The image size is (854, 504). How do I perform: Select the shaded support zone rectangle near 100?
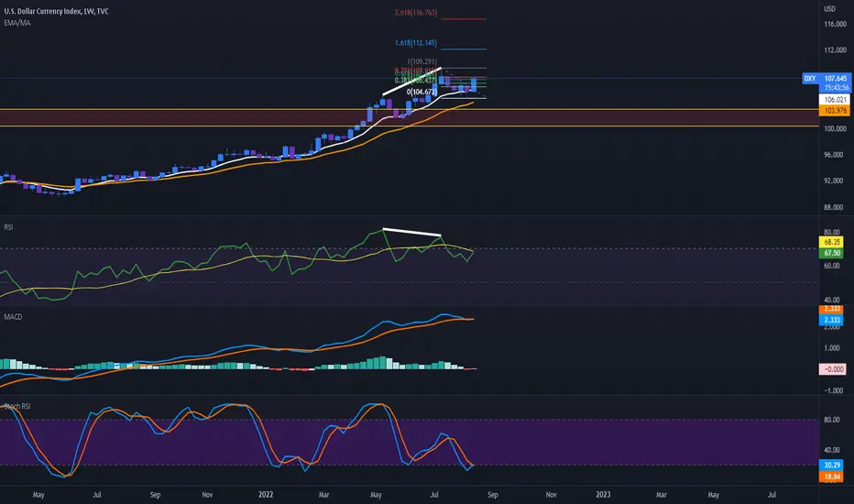click(410, 117)
